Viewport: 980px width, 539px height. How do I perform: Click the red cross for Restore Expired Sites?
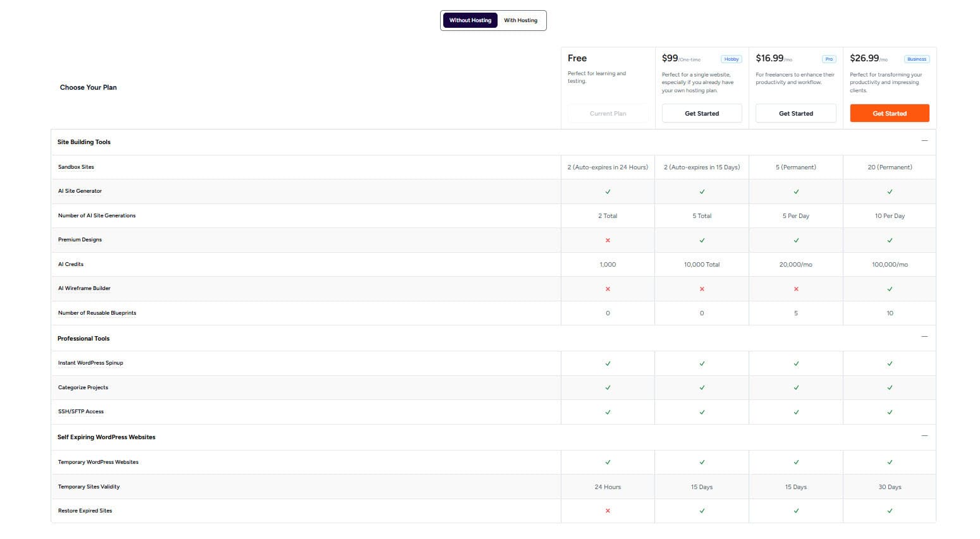(x=608, y=511)
